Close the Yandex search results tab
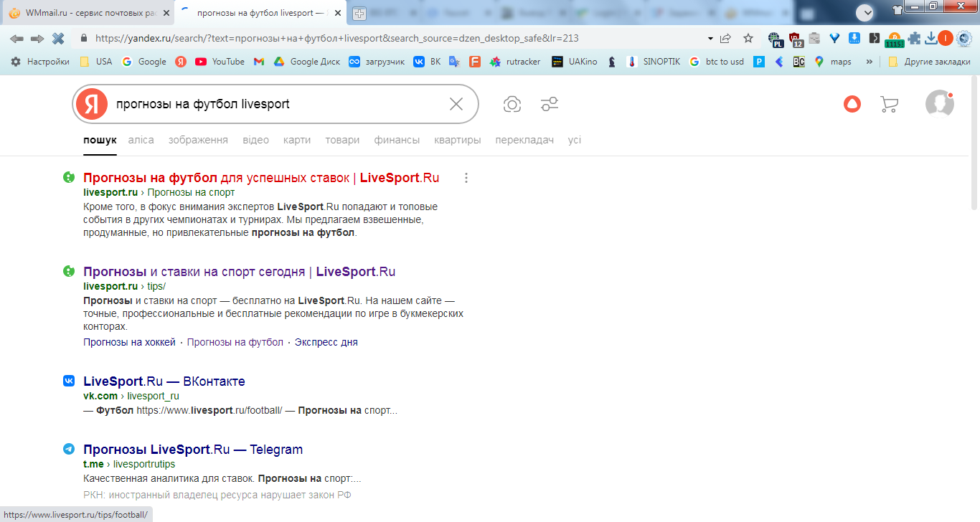Screen dimensions: 980x522 click(x=338, y=13)
